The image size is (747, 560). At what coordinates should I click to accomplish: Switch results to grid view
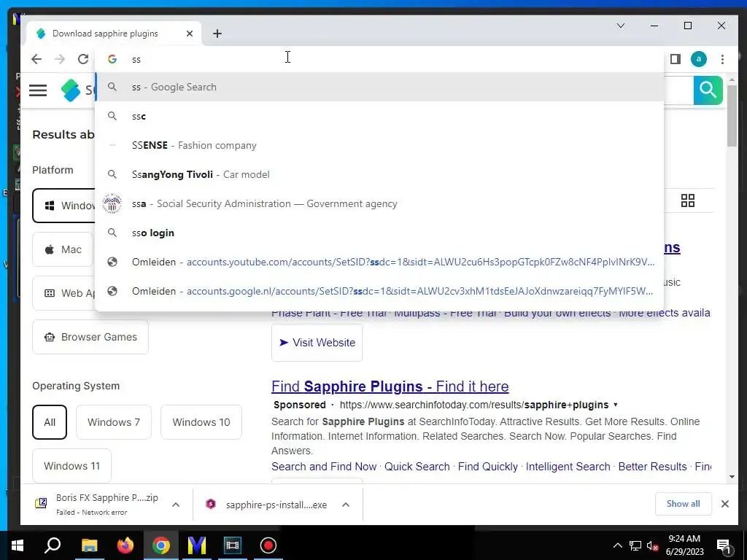[x=687, y=201]
